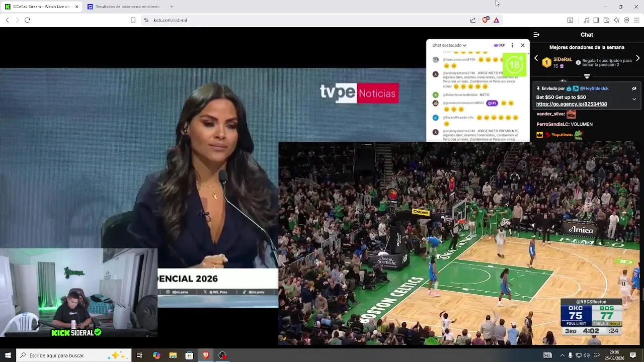Screen dimensions: 644x362
Task: Open Windows notification center
Action: pyautogui.click(x=633, y=355)
